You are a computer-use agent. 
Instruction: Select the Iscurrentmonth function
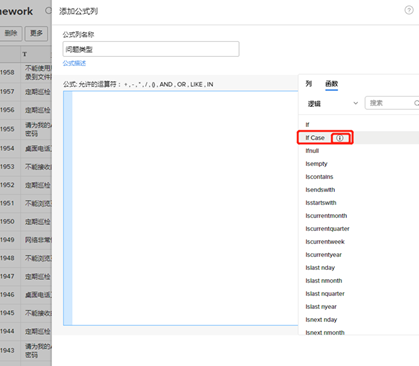(326, 216)
